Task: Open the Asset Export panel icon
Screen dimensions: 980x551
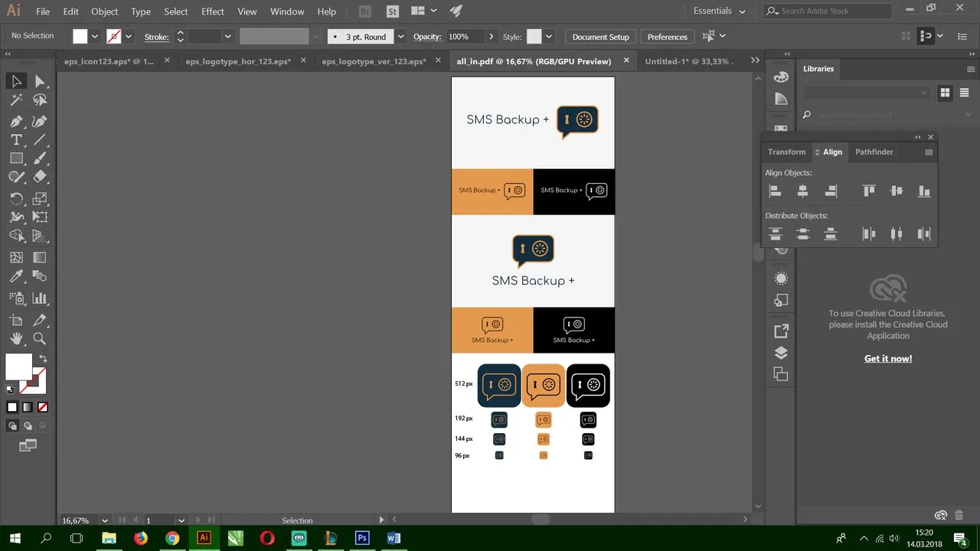Action: tap(781, 331)
